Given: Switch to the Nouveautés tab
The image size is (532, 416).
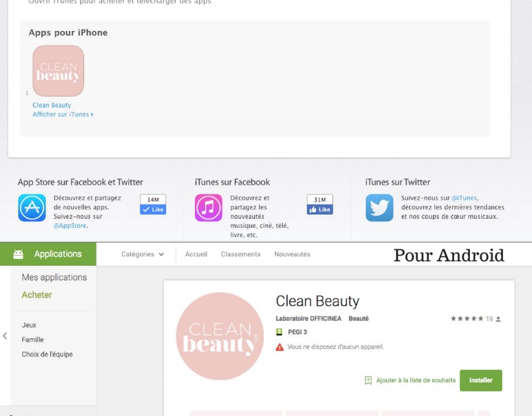Looking at the screenshot, I should pyautogui.click(x=292, y=254).
